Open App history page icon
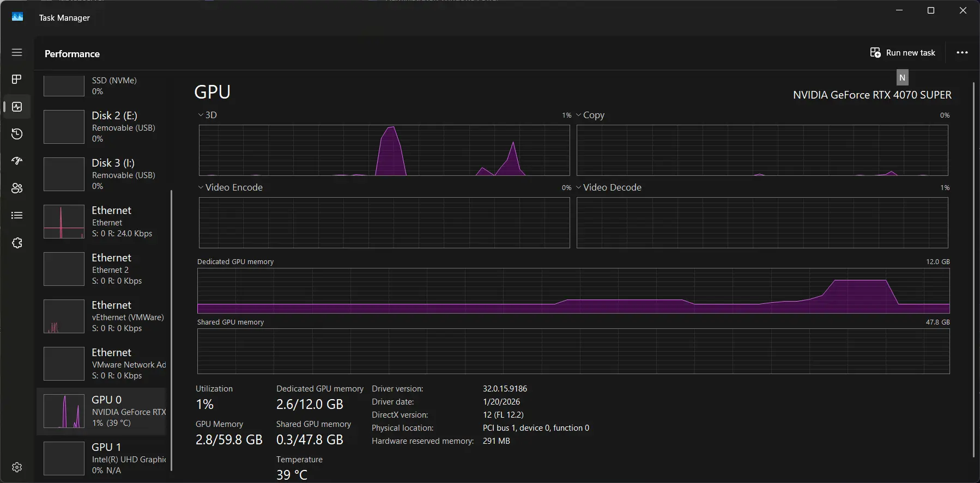This screenshot has width=980, height=483. (17, 134)
